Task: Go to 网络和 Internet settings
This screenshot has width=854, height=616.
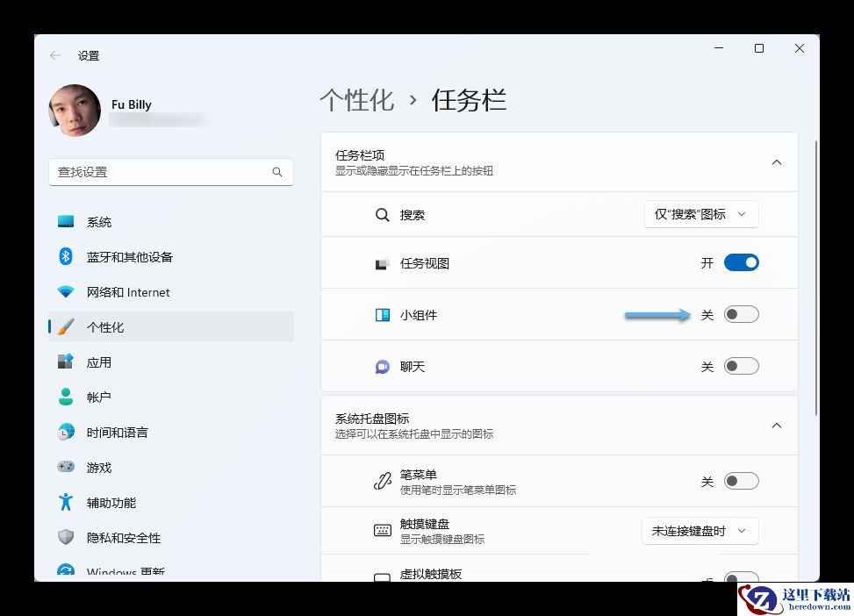Action: (171, 292)
